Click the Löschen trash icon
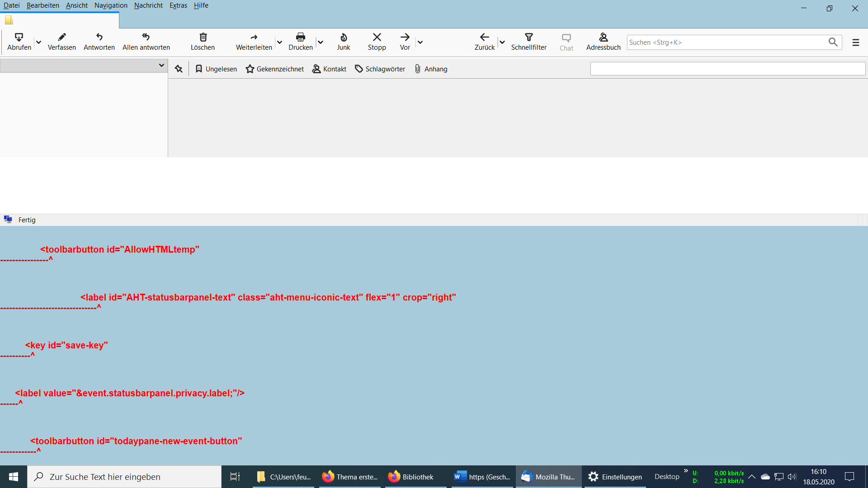868x488 pixels. 203,37
